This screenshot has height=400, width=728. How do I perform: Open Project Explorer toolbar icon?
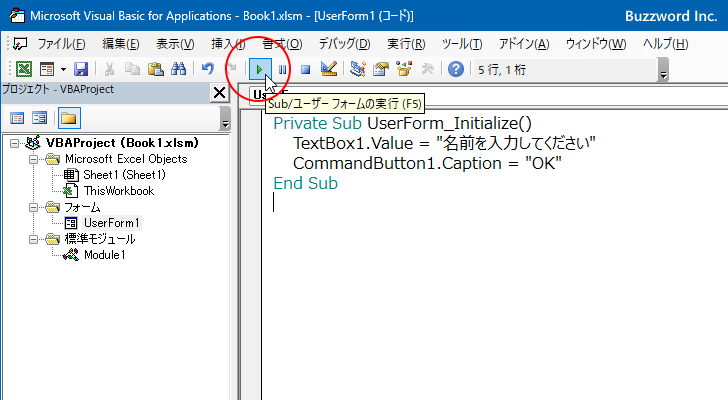coord(358,69)
